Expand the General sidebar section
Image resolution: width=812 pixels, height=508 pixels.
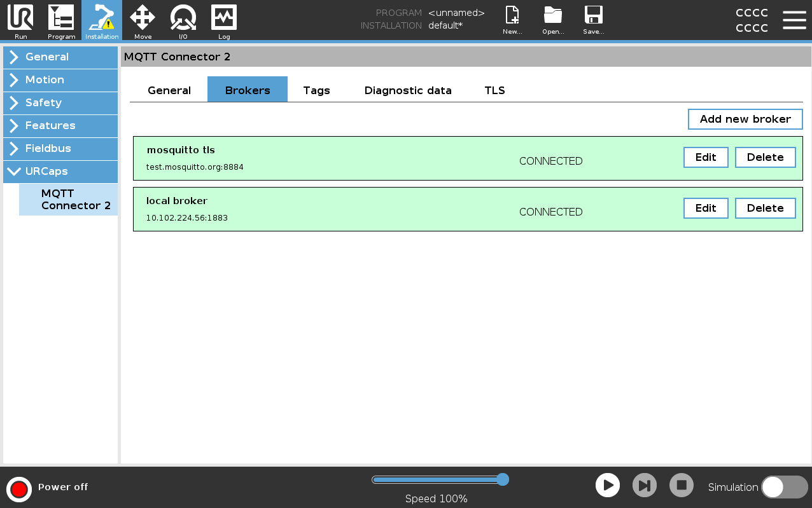click(x=60, y=57)
